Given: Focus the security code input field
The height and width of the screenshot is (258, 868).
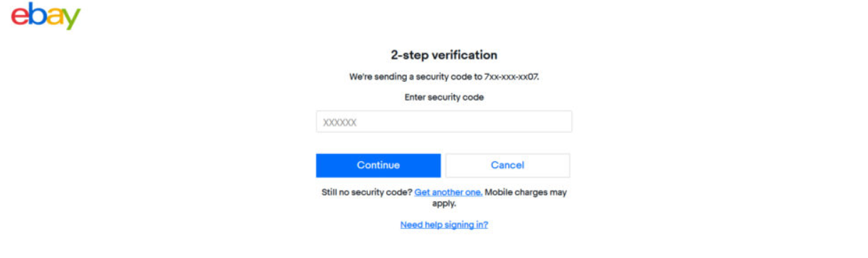Looking at the screenshot, I should click(444, 122).
